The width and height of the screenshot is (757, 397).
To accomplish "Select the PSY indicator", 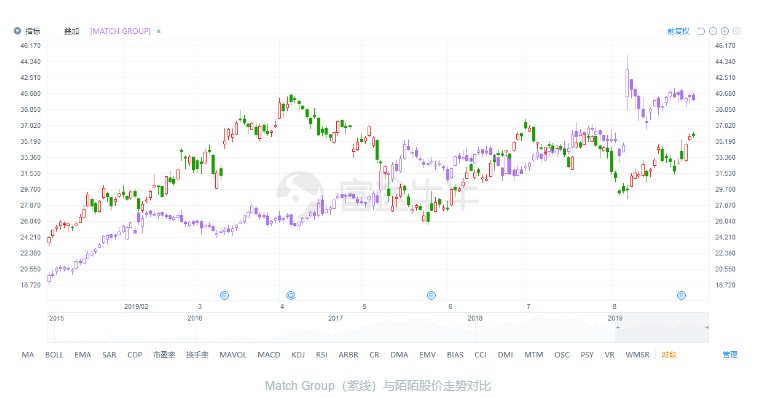I will pyautogui.click(x=587, y=354).
